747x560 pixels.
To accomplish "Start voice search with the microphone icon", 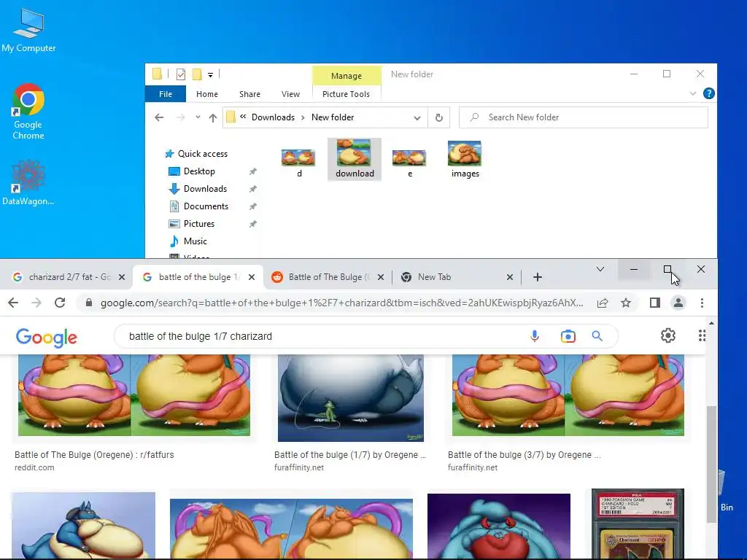I will coord(535,336).
